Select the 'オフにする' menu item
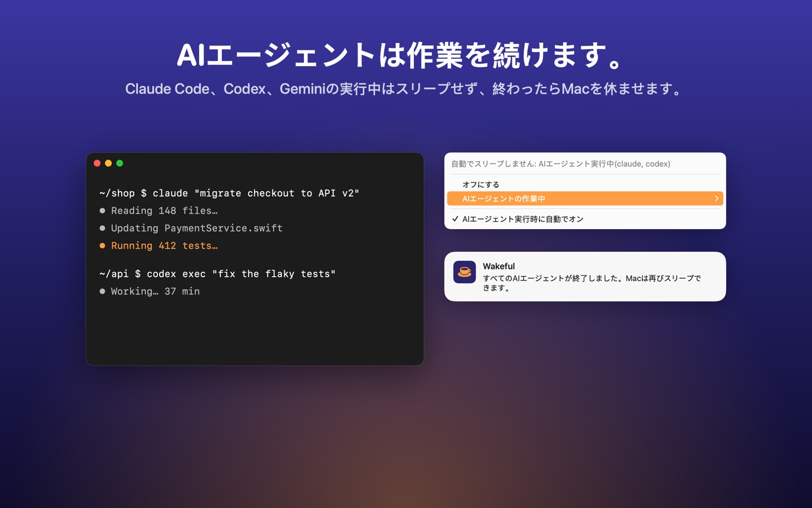This screenshot has height=508, width=812. (x=585, y=185)
